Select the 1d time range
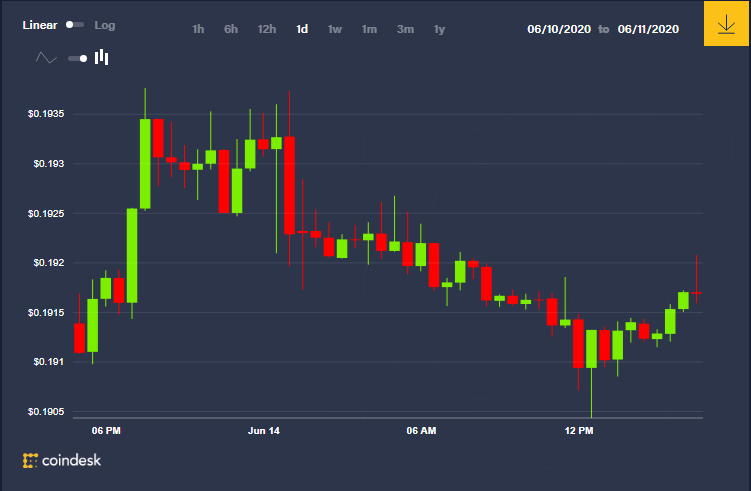The width and height of the screenshot is (751, 491). pyautogui.click(x=302, y=29)
